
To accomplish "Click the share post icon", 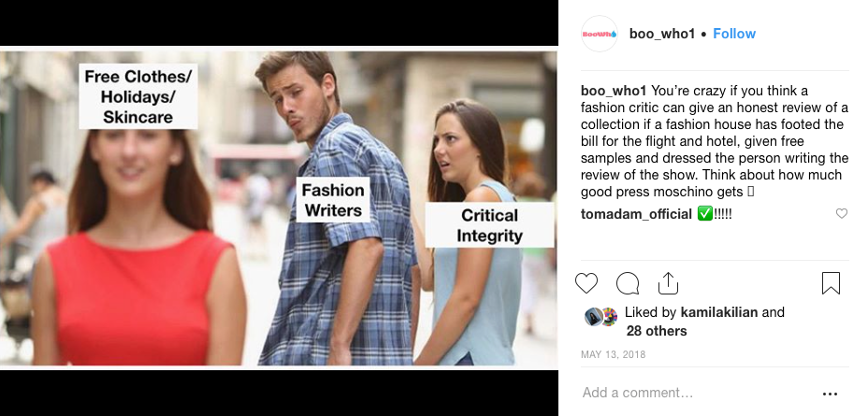I will click(668, 282).
